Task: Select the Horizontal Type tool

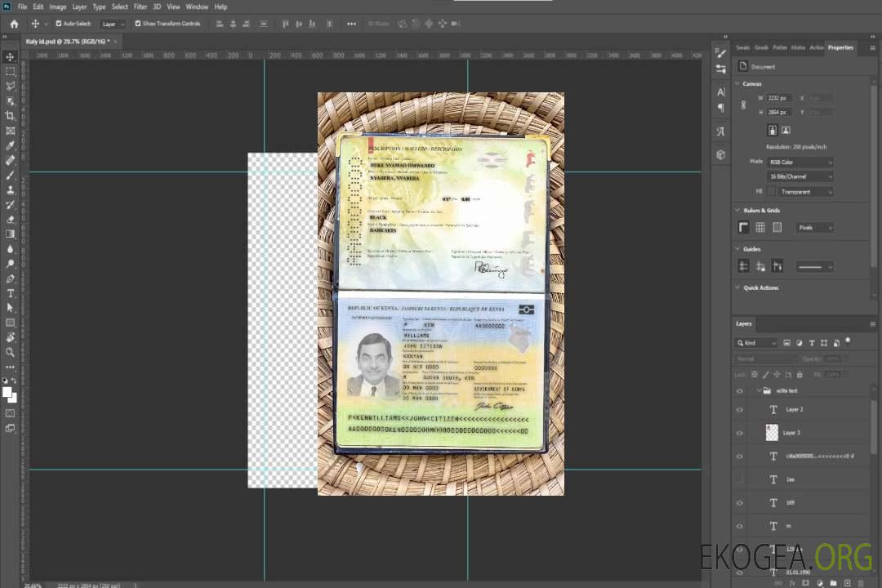Action: (x=10, y=293)
